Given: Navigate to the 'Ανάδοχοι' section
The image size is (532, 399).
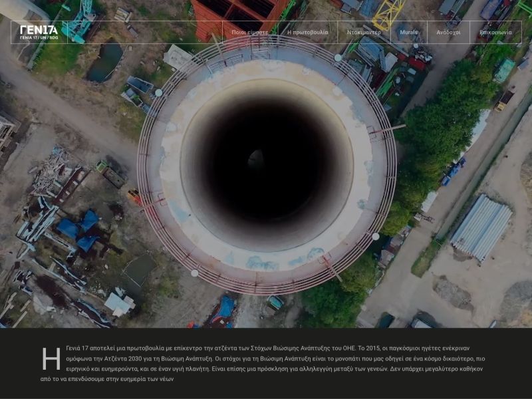Looking at the screenshot, I should 448,32.
